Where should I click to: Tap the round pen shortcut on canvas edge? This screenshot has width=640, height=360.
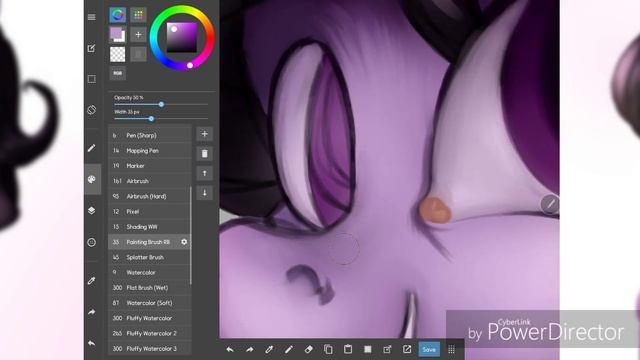coord(550,204)
